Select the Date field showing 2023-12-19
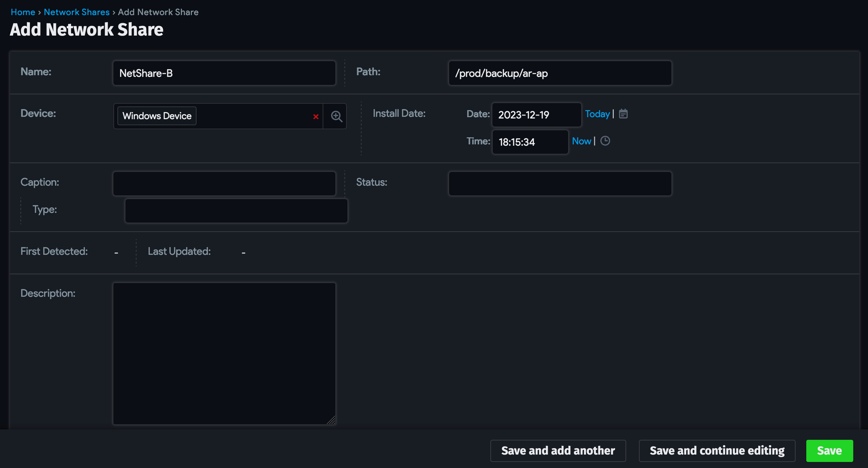 [536, 114]
